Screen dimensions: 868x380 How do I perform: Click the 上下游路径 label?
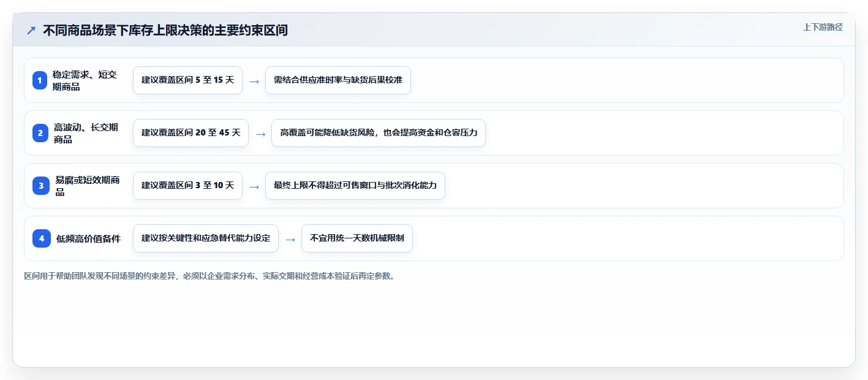823,27
